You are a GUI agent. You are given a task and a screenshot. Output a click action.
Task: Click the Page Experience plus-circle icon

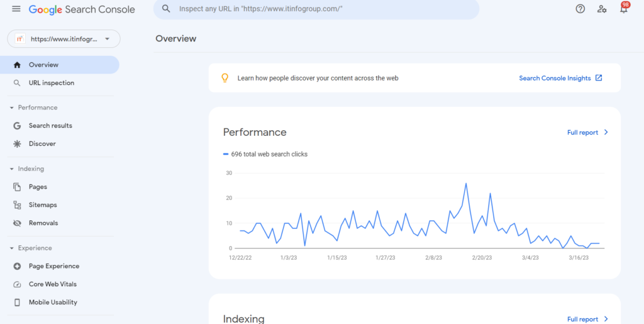pos(17,266)
